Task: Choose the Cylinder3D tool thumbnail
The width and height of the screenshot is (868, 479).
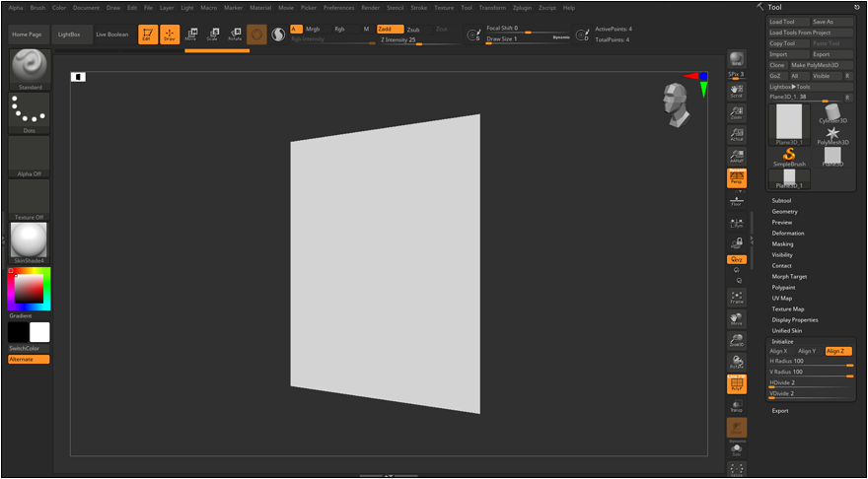Action: point(833,113)
